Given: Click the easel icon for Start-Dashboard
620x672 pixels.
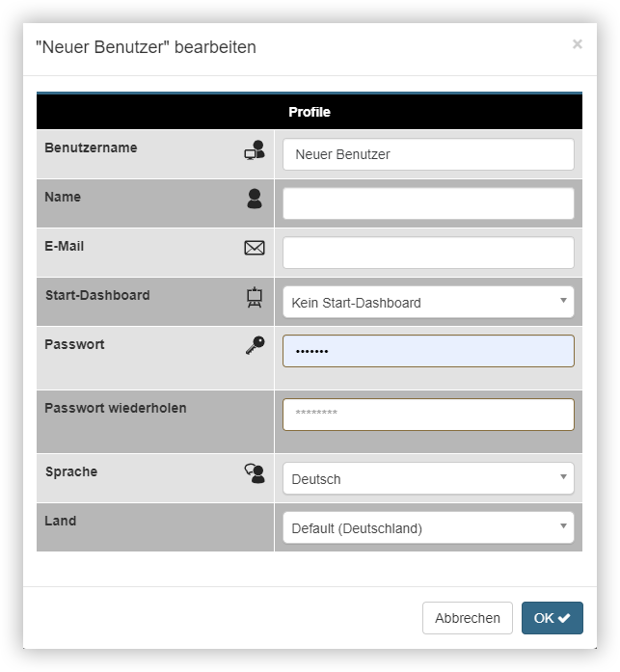Looking at the screenshot, I should 255,297.
